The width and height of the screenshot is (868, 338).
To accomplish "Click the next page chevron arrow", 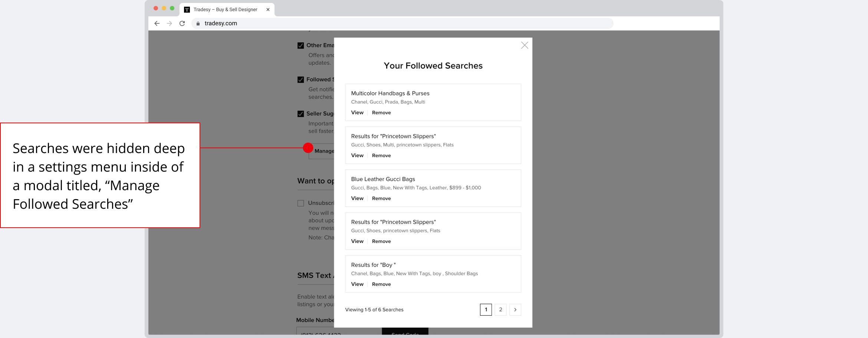I will point(515,310).
